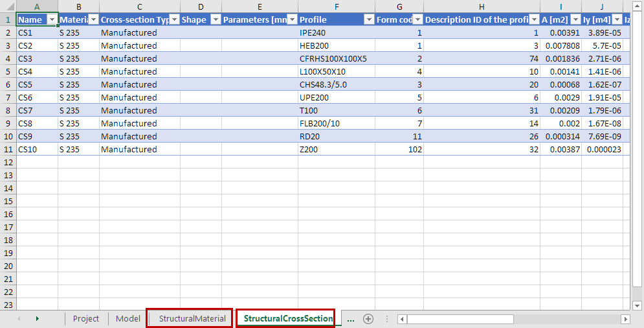Screen dimensions: 644x328
Task: Open the Form code filter dropdown
Action: tap(417, 19)
